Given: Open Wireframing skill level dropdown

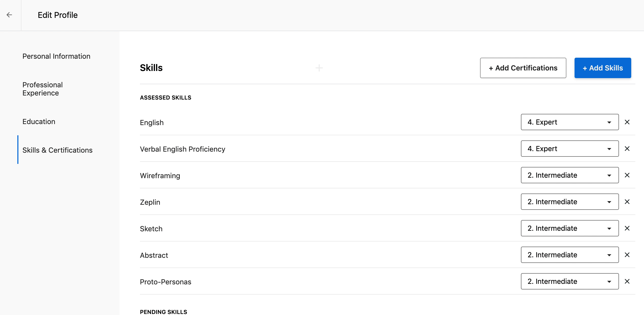Looking at the screenshot, I should point(569,175).
